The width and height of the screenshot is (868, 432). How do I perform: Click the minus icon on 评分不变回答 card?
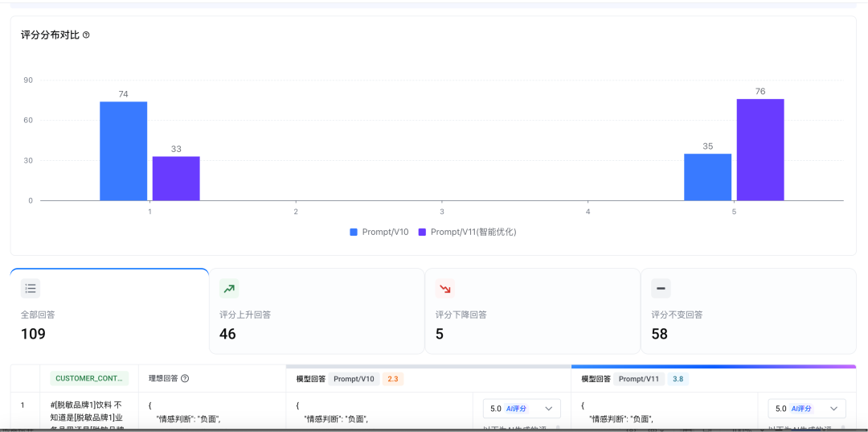point(661,289)
